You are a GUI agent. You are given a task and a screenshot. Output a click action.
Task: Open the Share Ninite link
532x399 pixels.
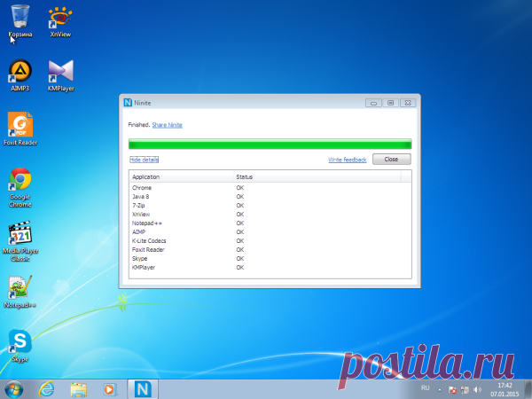coord(168,125)
